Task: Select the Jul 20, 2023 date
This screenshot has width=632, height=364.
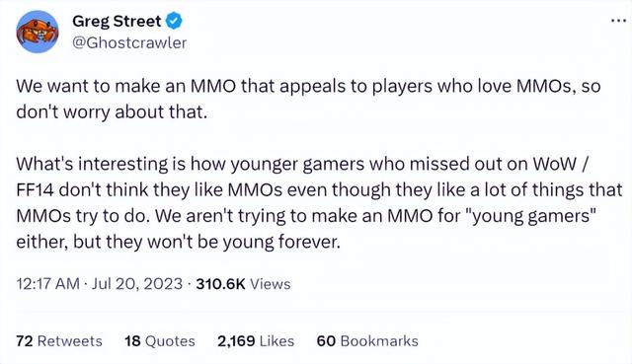Action: 137,284
